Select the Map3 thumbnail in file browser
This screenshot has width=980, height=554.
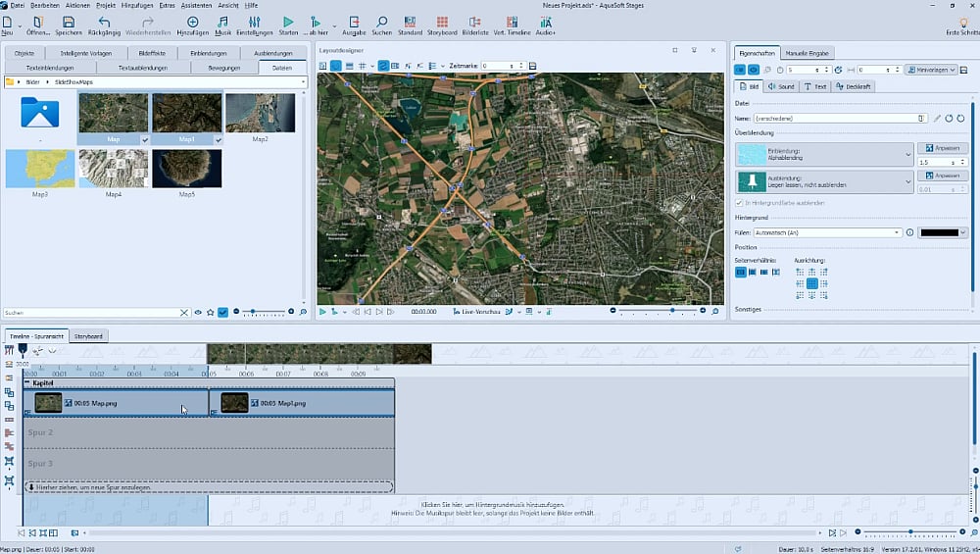[x=39, y=169]
